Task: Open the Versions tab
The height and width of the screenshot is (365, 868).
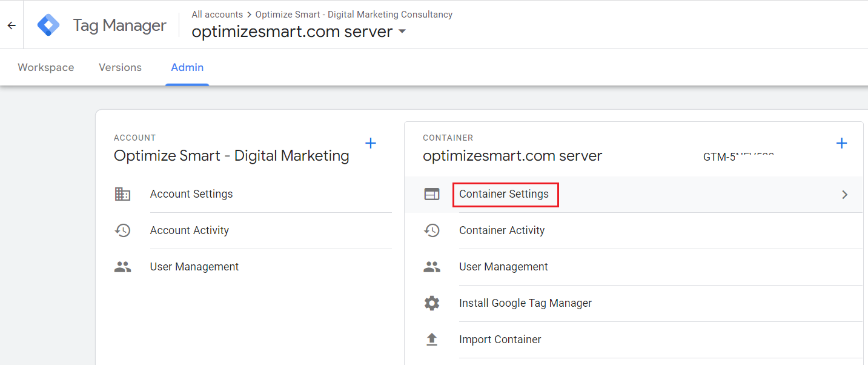Action: [120, 67]
